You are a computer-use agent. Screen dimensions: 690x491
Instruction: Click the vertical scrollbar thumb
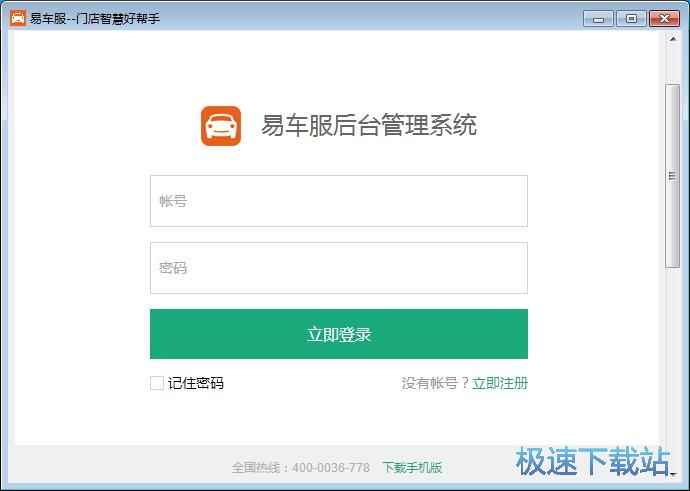pyautogui.click(x=672, y=176)
